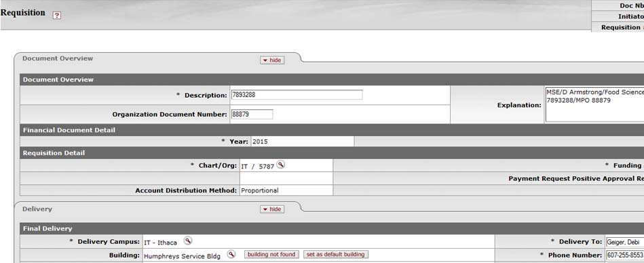Select the Proportional distribution method text
The width and height of the screenshot is (644, 263).
[260, 190]
